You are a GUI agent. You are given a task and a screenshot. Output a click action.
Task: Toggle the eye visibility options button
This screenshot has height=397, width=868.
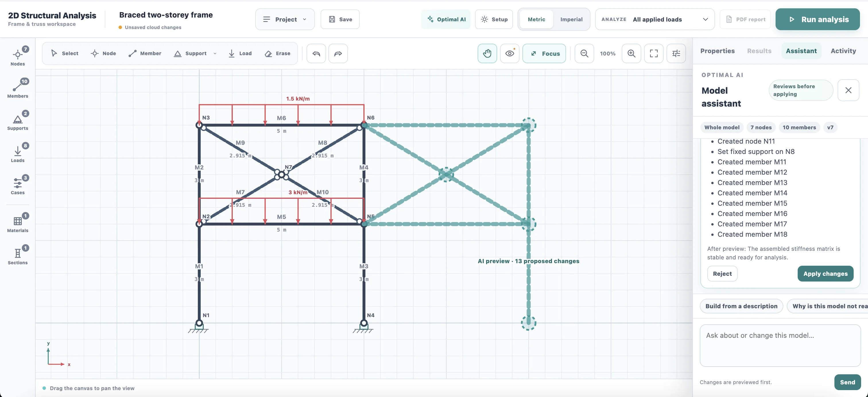(x=509, y=53)
